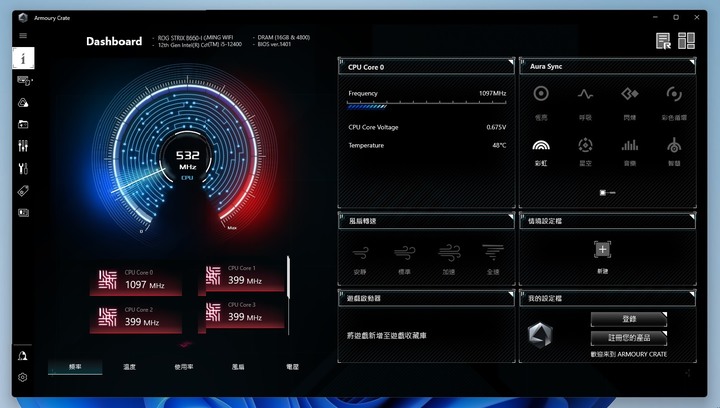This screenshot has width=720, height=408.
Task: Click 歡迎來到 ARMOURY CRATE welcome text
Action: click(629, 354)
